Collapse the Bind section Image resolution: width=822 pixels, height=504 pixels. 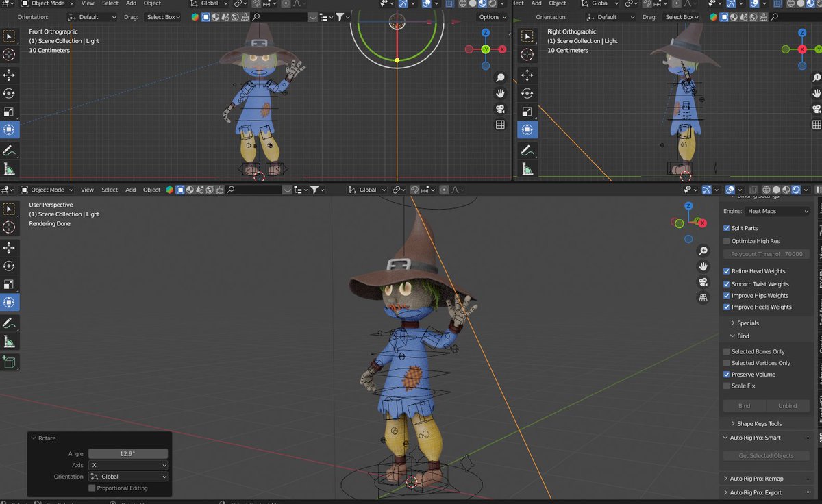click(x=740, y=336)
